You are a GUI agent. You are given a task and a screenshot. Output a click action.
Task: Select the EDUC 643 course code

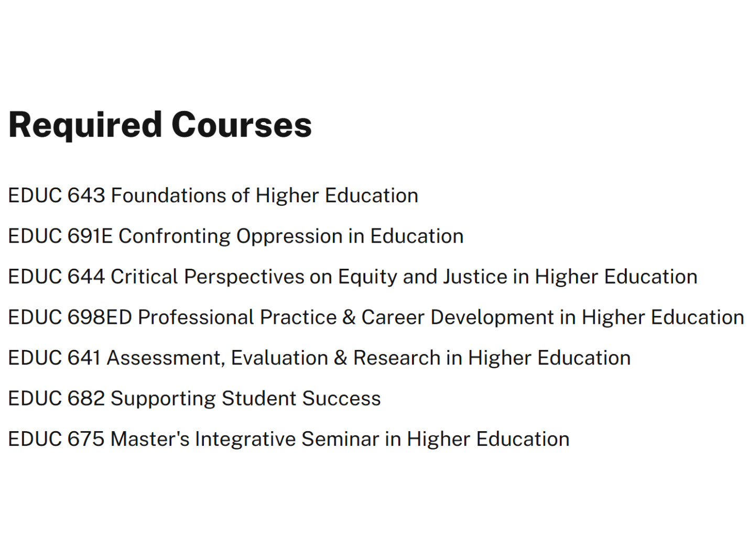(57, 195)
